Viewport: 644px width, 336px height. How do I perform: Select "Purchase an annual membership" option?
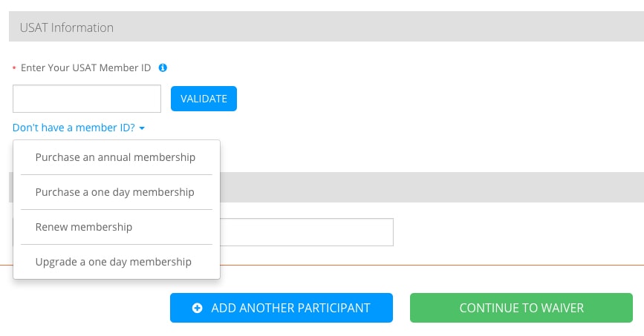coord(115,157)
